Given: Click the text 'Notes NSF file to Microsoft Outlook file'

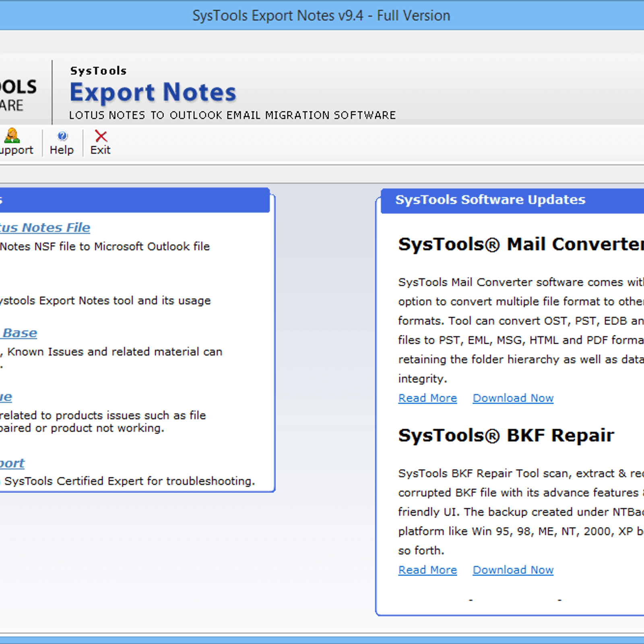Looking at the screenshot, I should (105, 246).
